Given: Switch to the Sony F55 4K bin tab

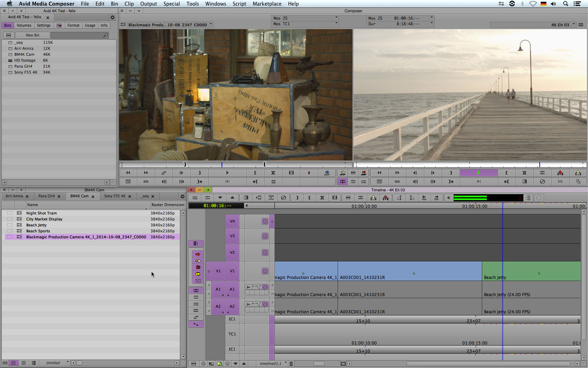Looking at the screenshot, I should [x=114, y=196].
